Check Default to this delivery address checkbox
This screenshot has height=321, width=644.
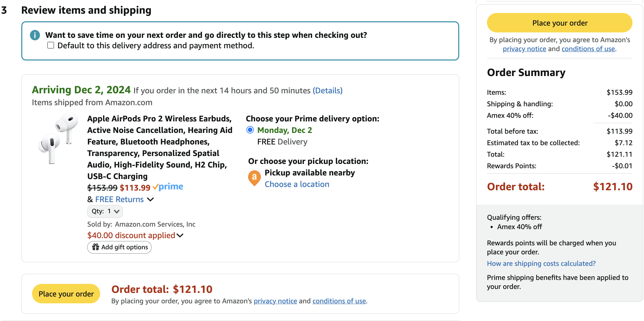coord(51,45)
